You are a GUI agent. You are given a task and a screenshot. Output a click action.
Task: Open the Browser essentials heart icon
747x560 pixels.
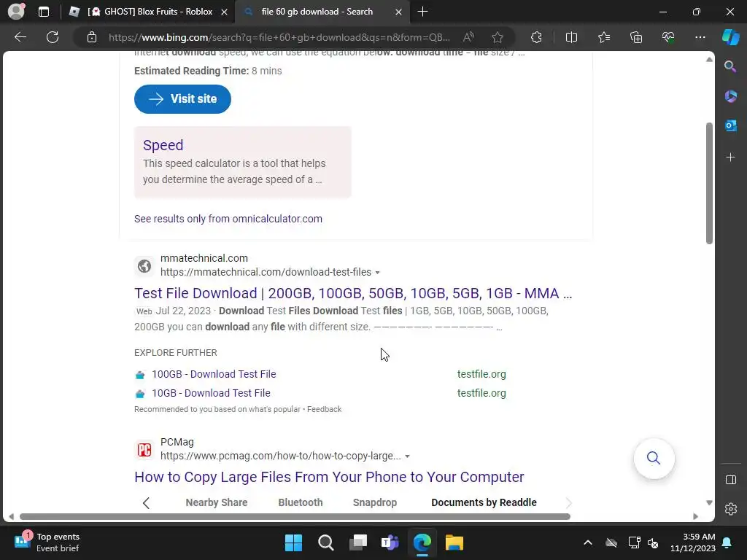668,37
